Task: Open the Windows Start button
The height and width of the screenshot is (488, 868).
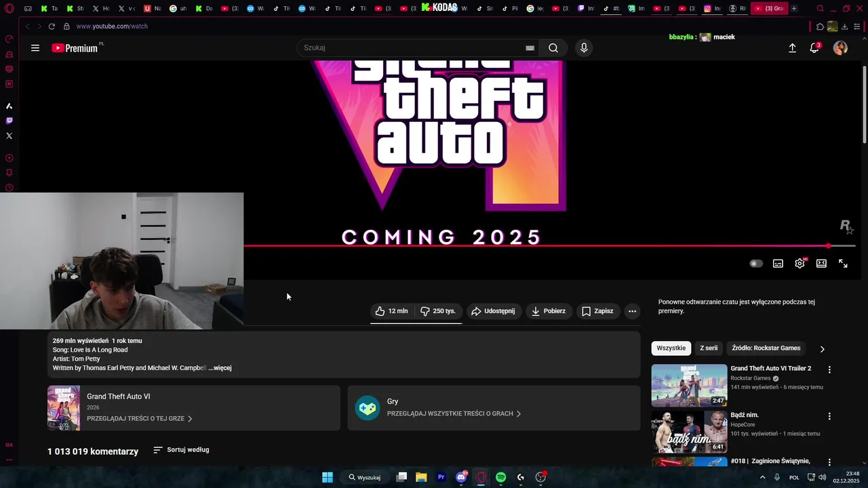Action: (327, 477)
